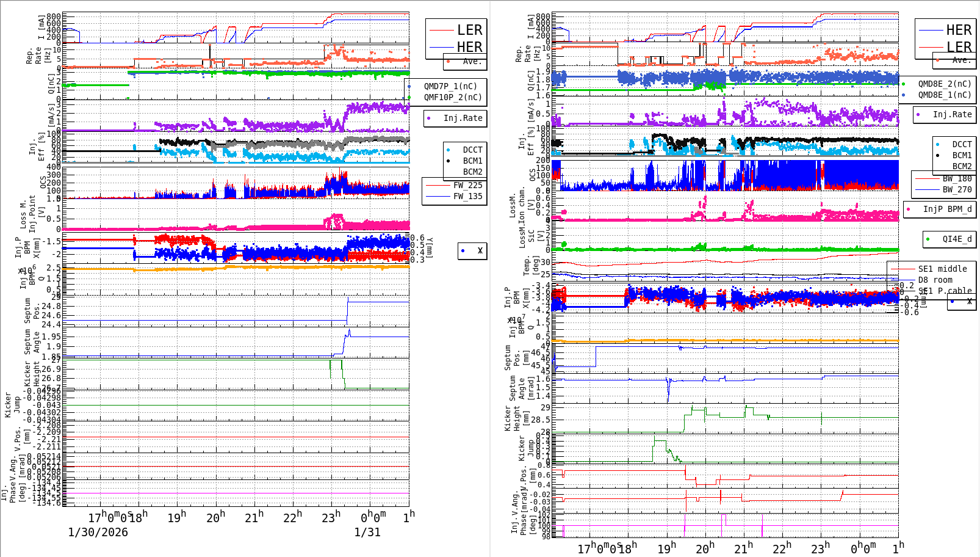Open the FW_225 / FW_135 legend panel
The image size is (980, 557).
(455, 191)
